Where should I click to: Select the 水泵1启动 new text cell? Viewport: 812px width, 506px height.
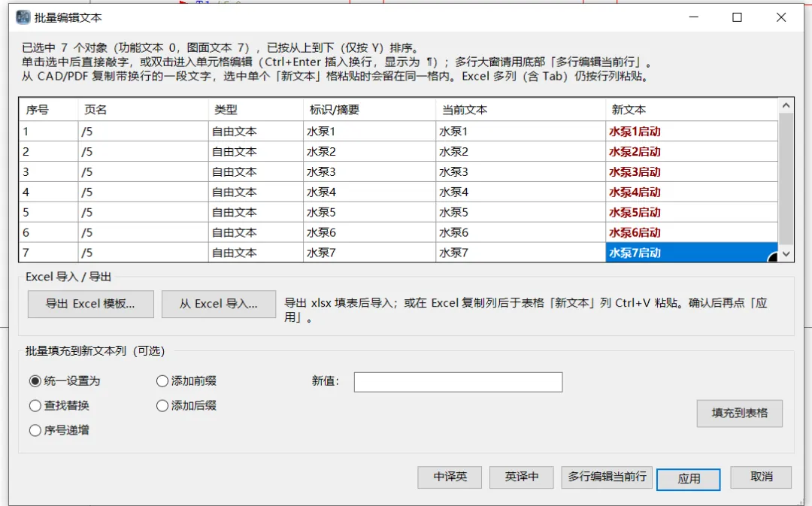[x=692, y=132]
